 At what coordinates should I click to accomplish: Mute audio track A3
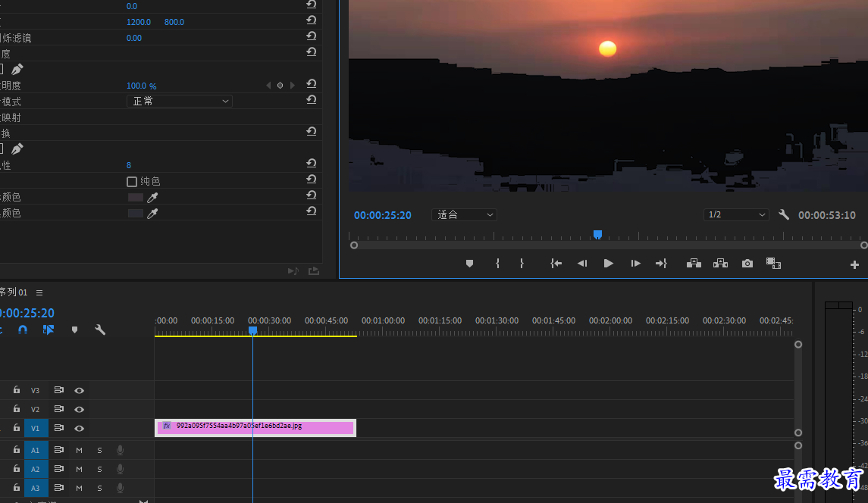click(x=79, y=488)
